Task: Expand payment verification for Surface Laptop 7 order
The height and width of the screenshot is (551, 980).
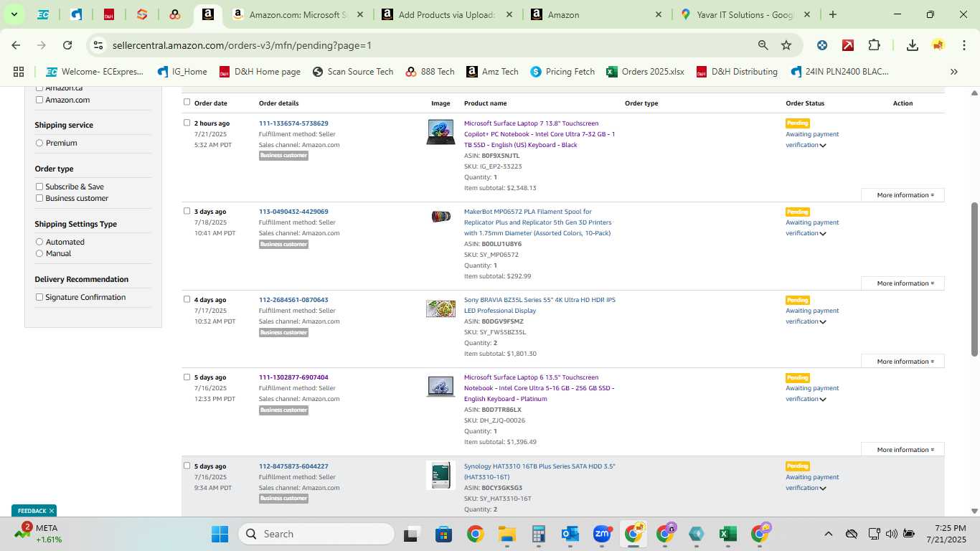Action: [x=823, y=146]
